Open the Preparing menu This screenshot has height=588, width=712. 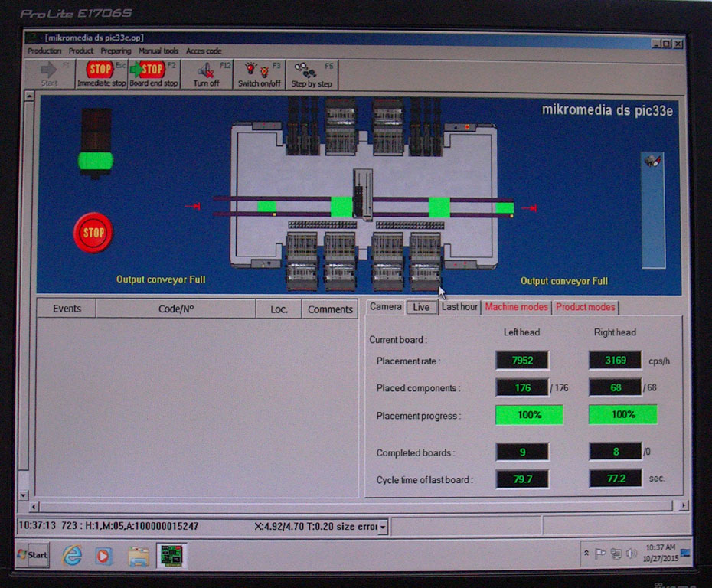coord(116,51)
